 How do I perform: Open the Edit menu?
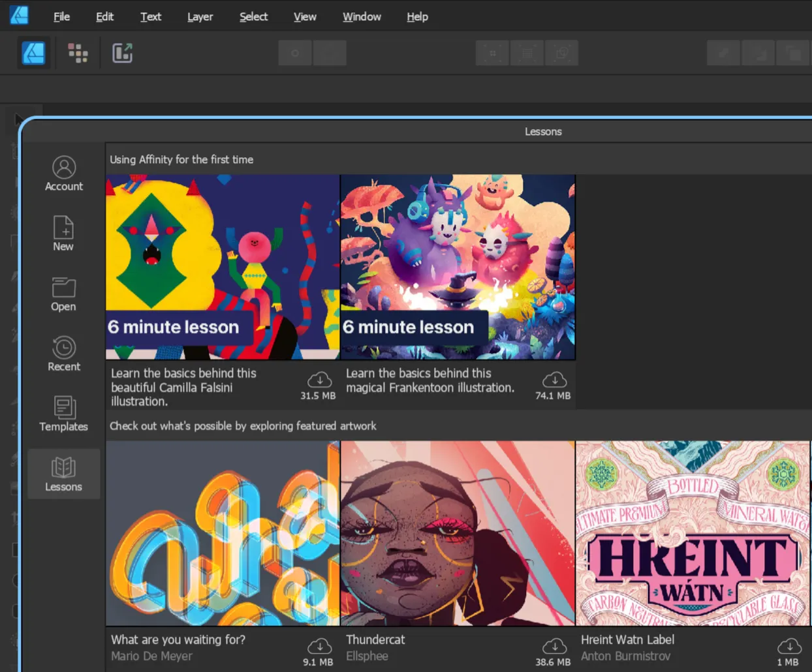point(104,16)
